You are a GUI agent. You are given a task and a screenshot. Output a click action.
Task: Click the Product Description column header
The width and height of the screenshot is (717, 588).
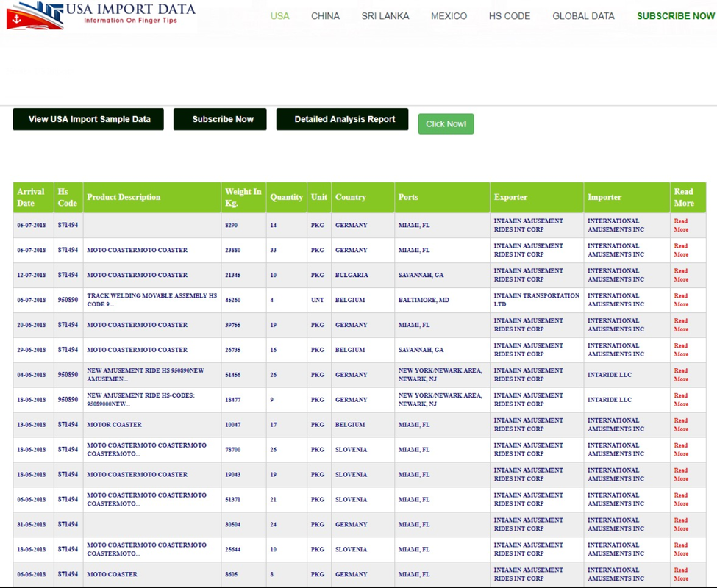152,198
